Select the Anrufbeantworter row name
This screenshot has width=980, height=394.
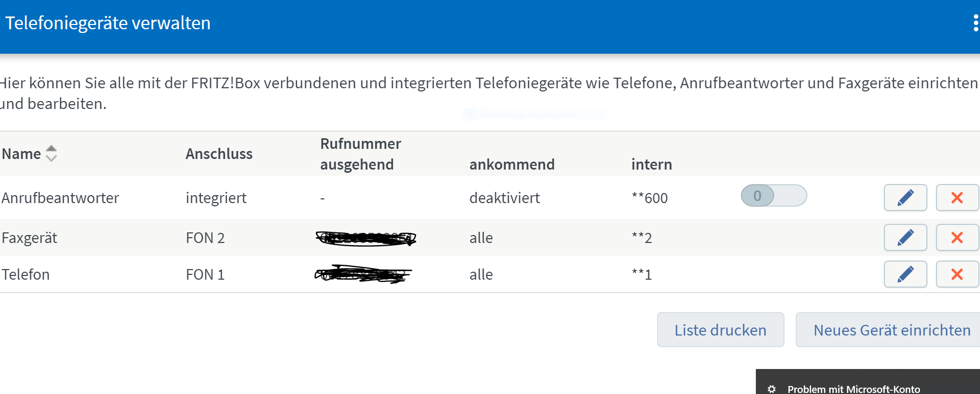coord(60,198)
